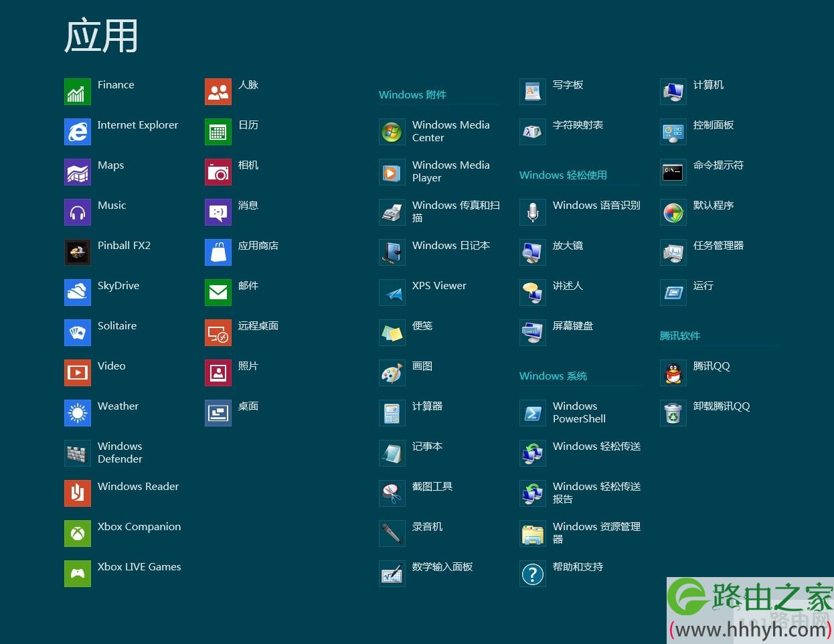Open 记事本 notepad icon
This screenshot has height=644, width=834.
click(392, 453)
